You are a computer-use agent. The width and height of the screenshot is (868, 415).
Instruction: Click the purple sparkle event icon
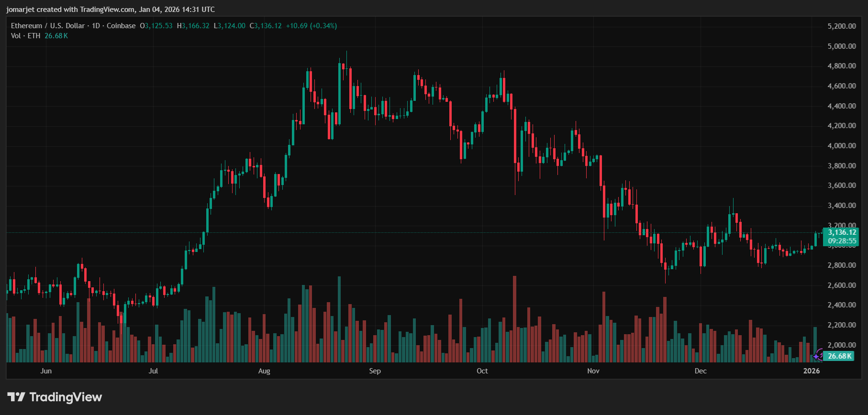818,355
